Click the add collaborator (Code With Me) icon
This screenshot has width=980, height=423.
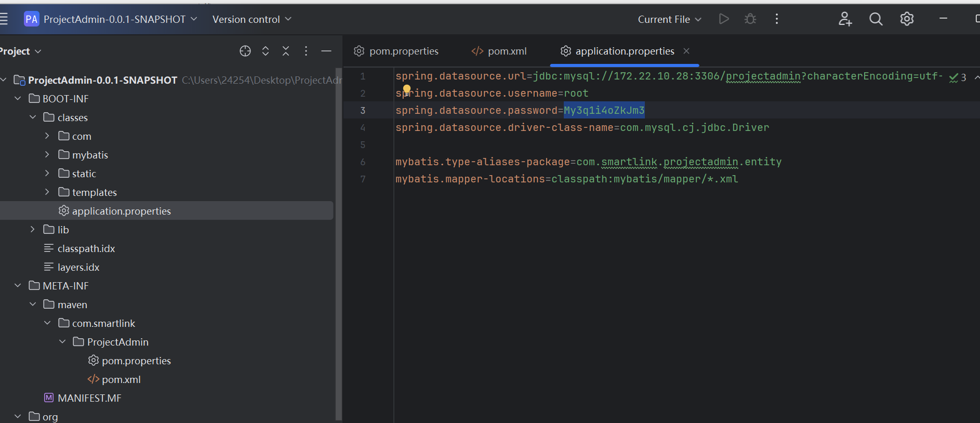point(845,19)
